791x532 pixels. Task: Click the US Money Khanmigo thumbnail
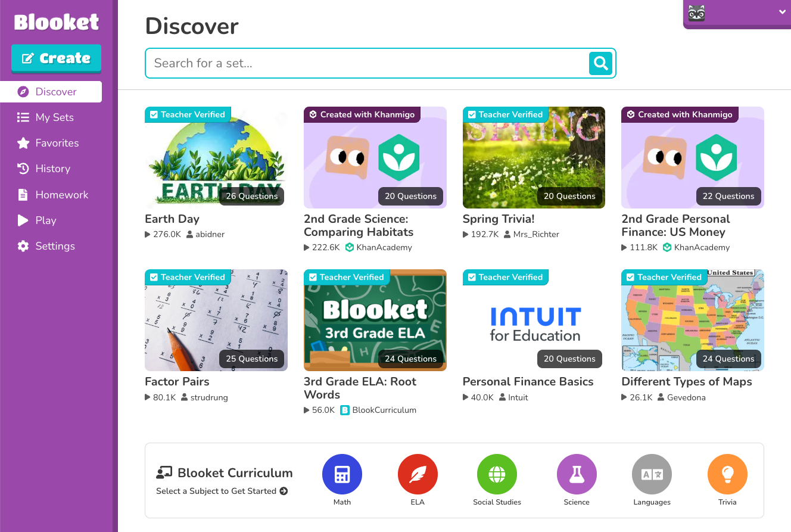[693, 157]
